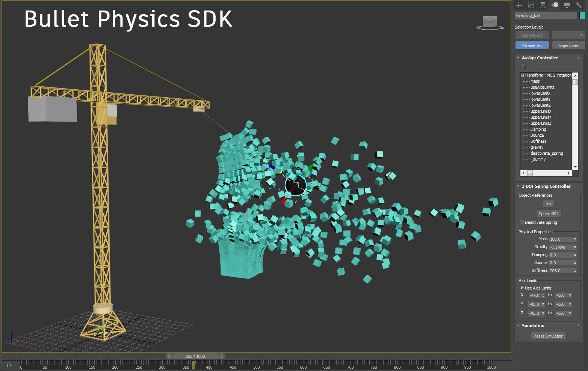
Task: Collapse the Assign Controller rollout
Action: pos(518,58)
